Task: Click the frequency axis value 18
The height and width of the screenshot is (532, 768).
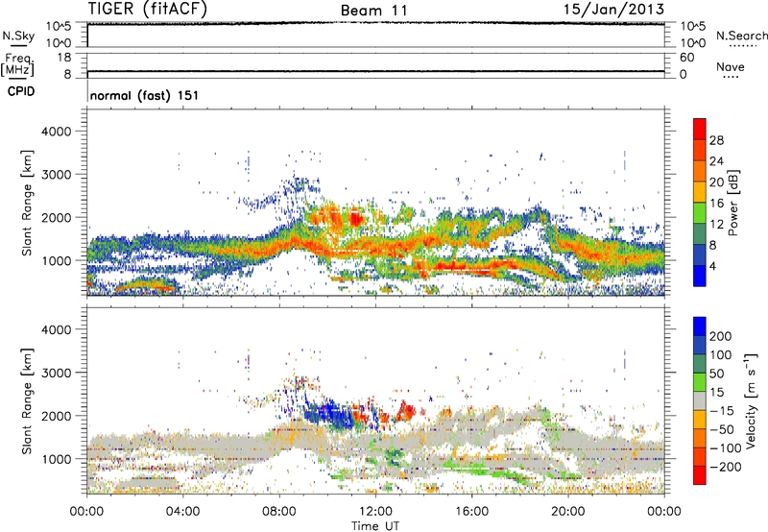Action: tap(64, 58)
